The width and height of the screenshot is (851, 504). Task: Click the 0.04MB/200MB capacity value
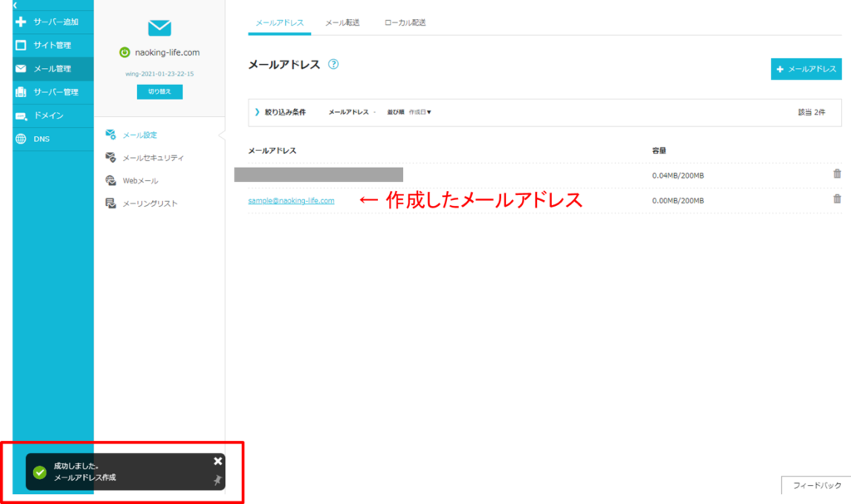point(678,176)
